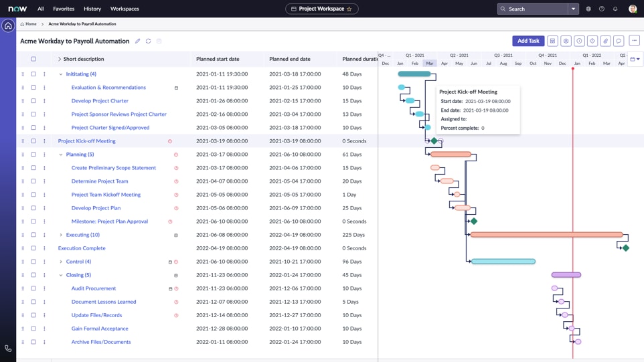Go to Home breadcrumb
The image size is (644, 362).
(28, 24)
